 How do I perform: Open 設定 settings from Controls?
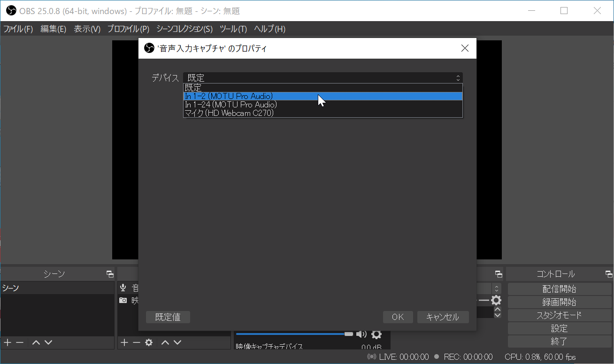[560, 328]
